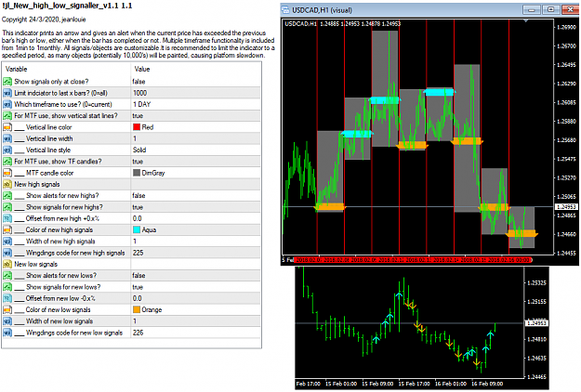Select the 'true' value for show TF candles

(138, 162)
